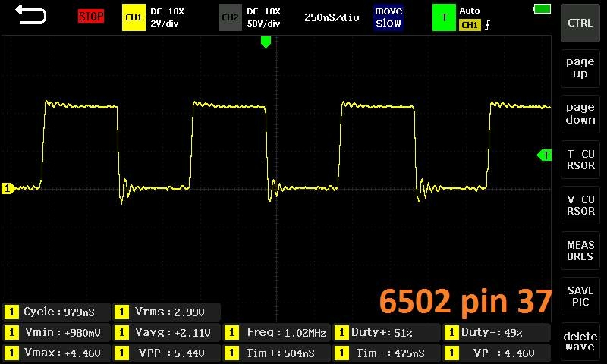
Task: Select the Tim+ 504nS measurement
Action: click(276, 353)
